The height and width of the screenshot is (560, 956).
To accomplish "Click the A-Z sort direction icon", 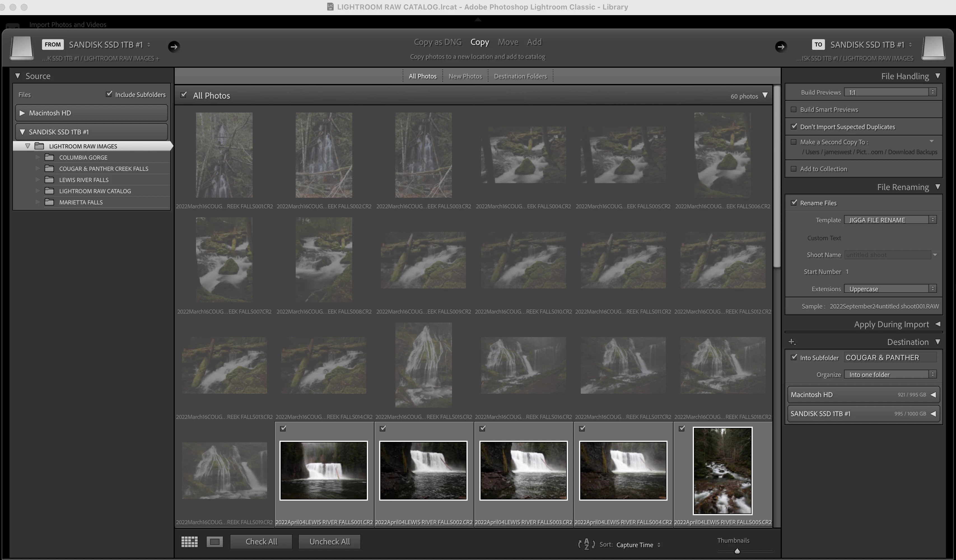I will point(586,544).
